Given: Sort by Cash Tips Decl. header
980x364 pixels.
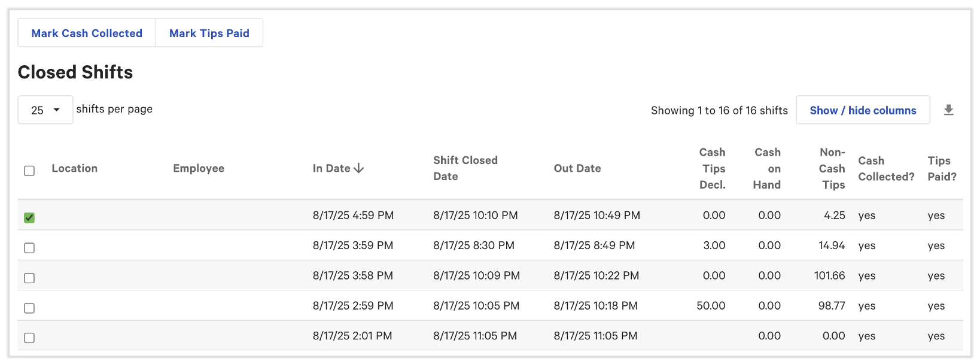Looking at the screenshot, I should coord(712,168).
